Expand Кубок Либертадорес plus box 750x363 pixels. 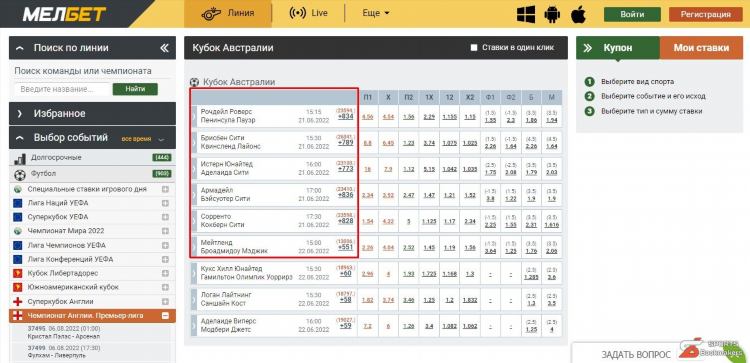[165, 274]
